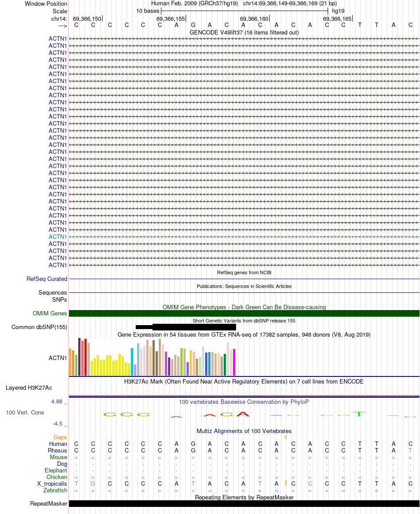Select the Rhesus alignment row label
Image resolution: width=420 pixels, height=514 pixels.
[57, 450]
